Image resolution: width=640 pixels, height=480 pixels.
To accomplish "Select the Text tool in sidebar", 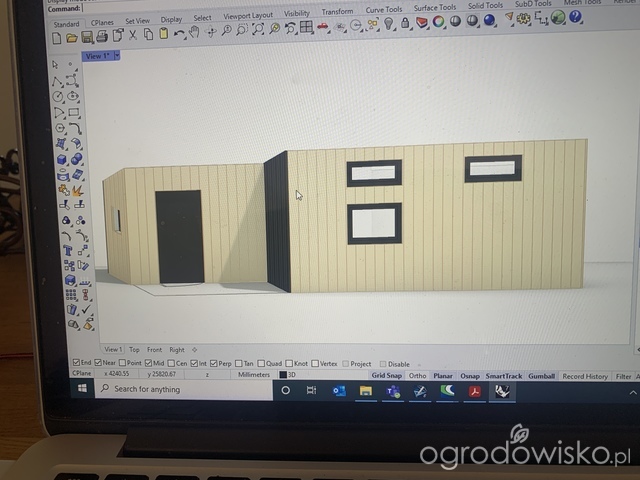I will pos(67,251).
